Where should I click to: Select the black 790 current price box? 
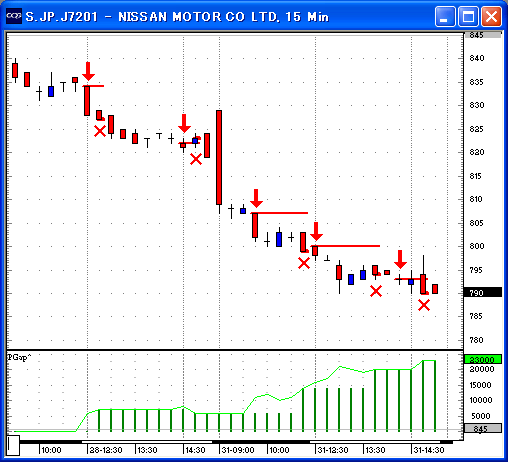pyautogui.click(x=483, y=292)
